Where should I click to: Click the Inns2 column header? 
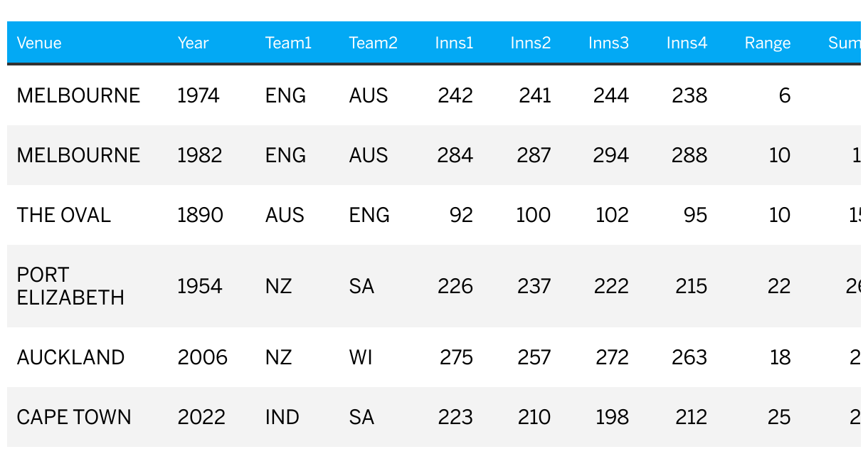(x=531, y=43)
